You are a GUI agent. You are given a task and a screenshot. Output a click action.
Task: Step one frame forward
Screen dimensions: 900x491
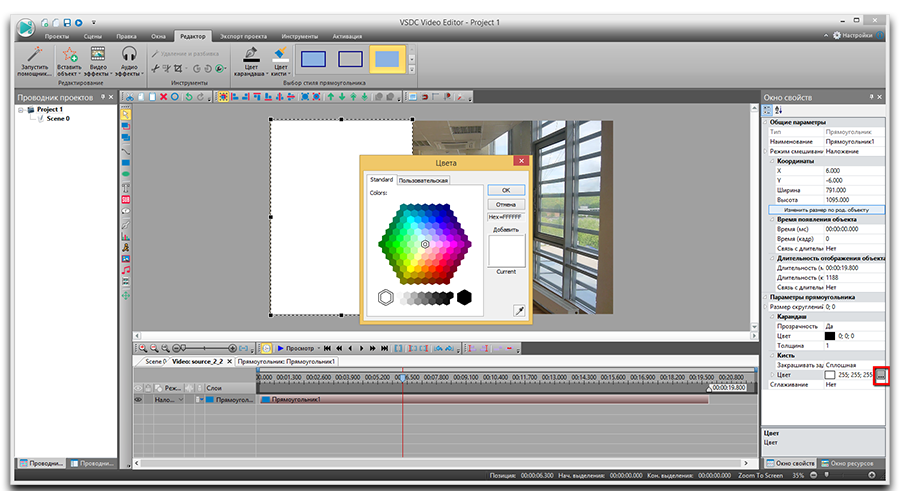pyautogui.click(x=362, y=348)
